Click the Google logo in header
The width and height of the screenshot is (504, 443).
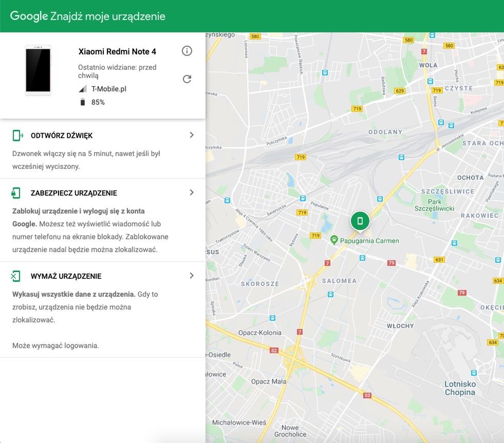tap(29, 16)
